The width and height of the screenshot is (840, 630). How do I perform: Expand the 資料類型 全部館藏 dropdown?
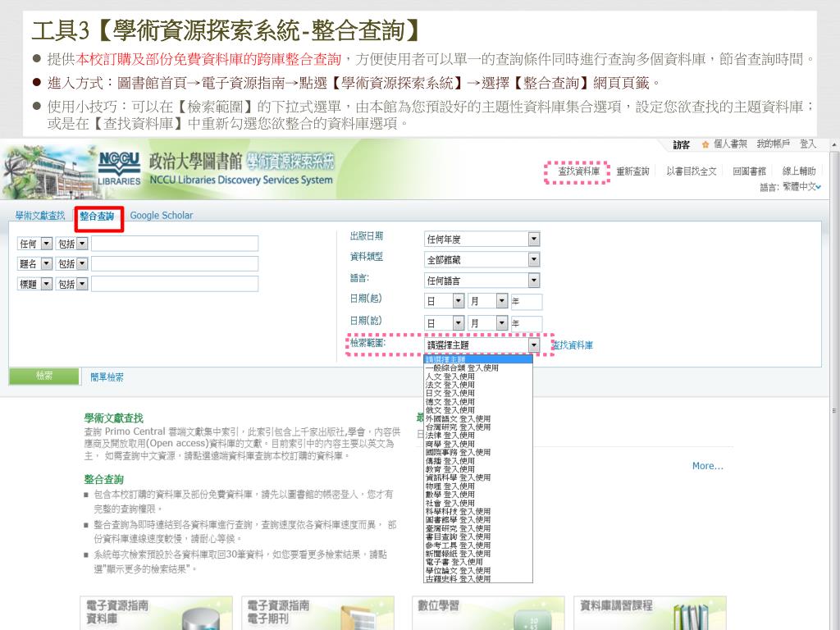point(533,259)
